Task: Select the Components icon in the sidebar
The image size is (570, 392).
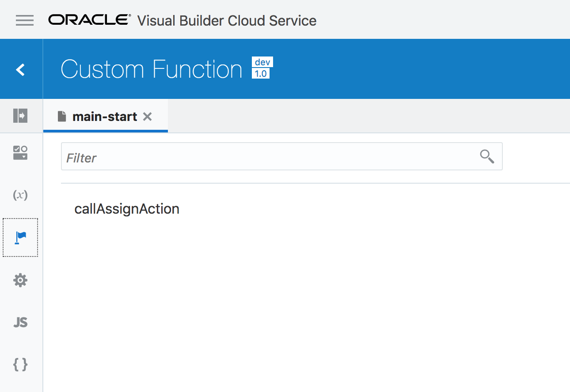Action: click(x=20, y=152)
